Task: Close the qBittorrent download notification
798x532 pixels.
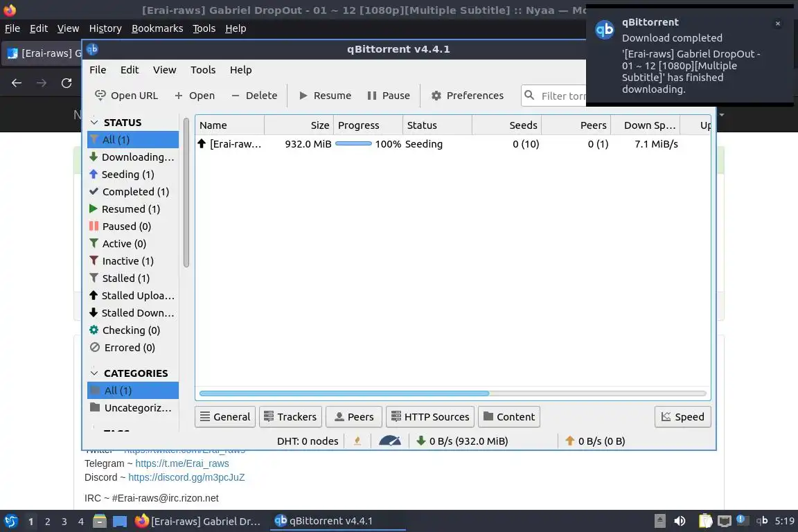Action: point(778,24)
